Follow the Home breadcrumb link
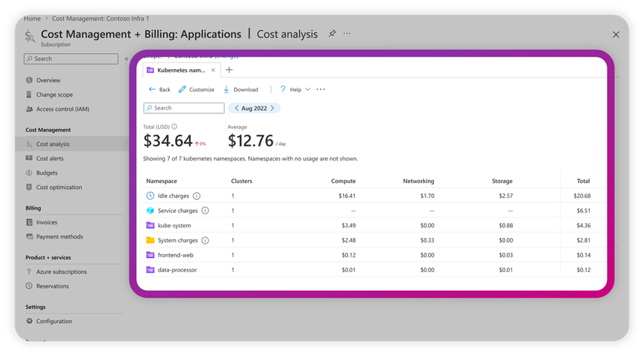Image resolution: width=644 pixels, height=356 pixels. tap(32, 19)
